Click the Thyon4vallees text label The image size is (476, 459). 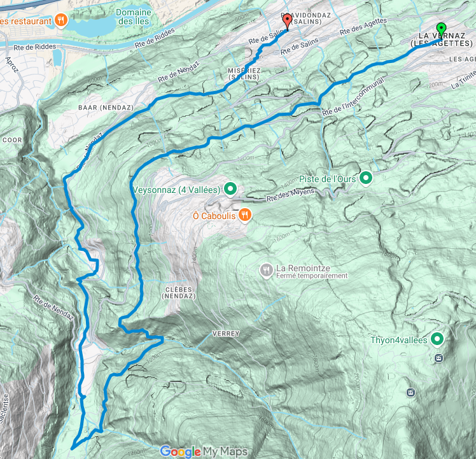398,340
